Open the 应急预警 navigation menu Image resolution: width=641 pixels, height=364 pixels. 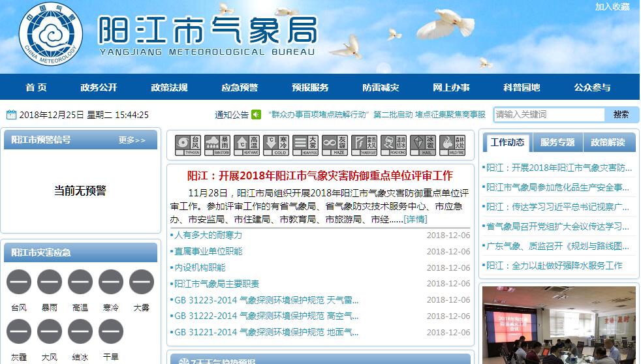tap(240, 87)
